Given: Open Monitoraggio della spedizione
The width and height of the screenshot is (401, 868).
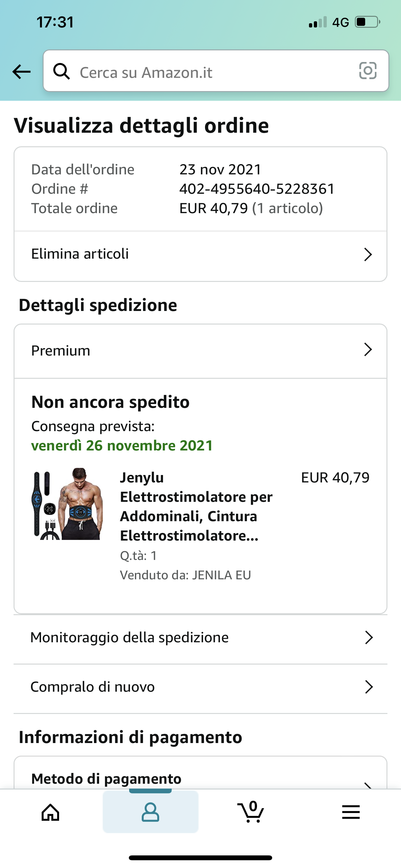Looking at the screenshot, I should [129, 637].
